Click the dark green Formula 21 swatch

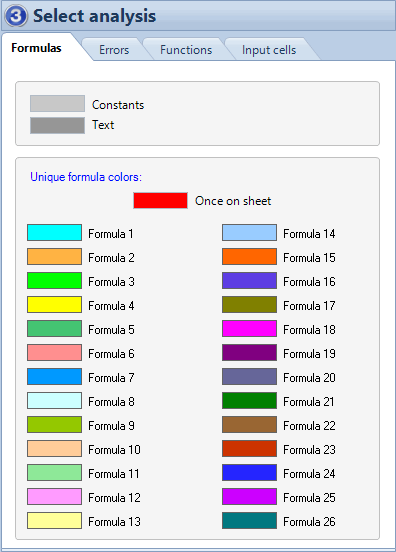pos(249,400)
